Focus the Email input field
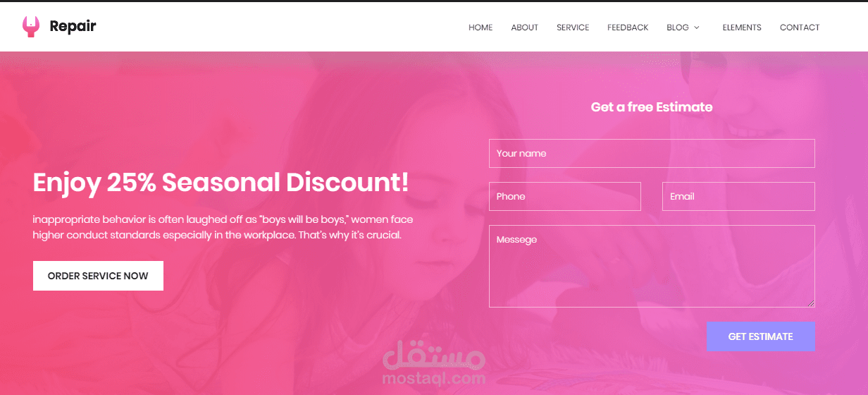The width and height of the screenshot is (868, 395). (738, 196)
